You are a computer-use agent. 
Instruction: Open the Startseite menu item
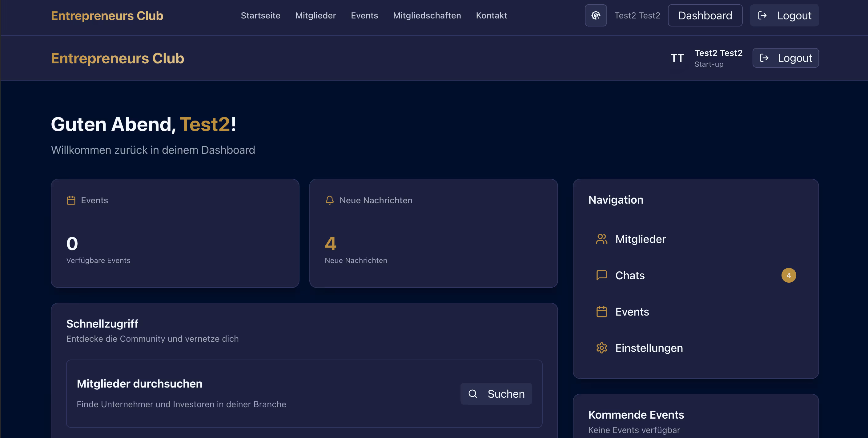260,15
